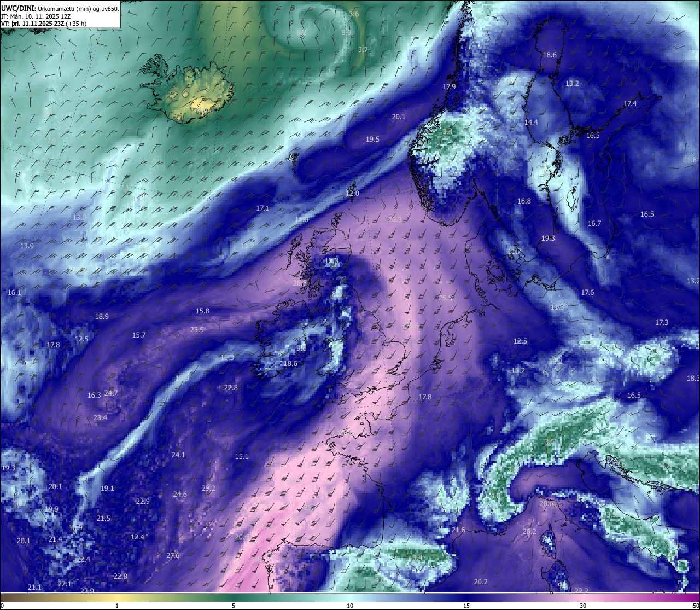The image size is (700, 610).
Task: Click the 12.4 value in lower left
Action: (137, 537)
